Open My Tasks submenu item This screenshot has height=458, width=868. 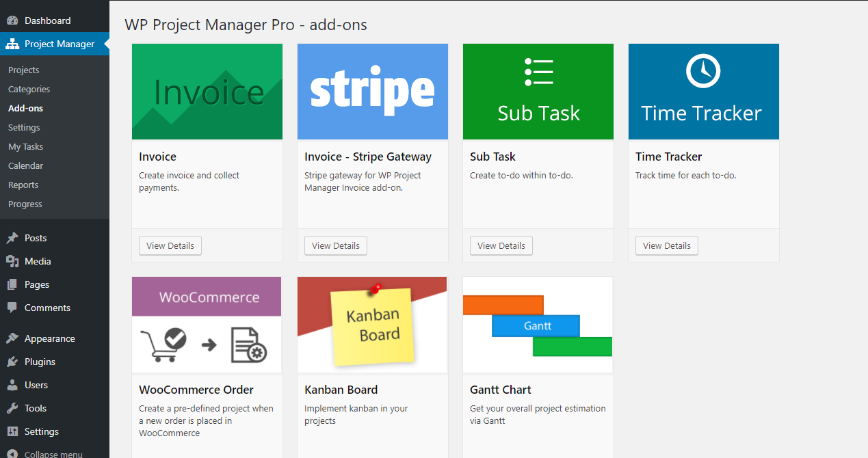click(x=25, y=146)
